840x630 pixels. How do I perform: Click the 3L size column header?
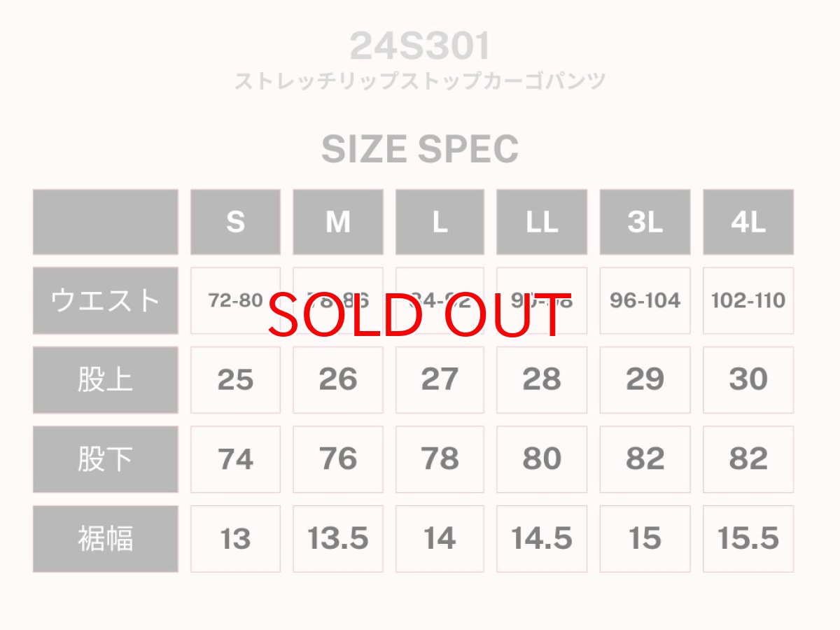(645, 222)
